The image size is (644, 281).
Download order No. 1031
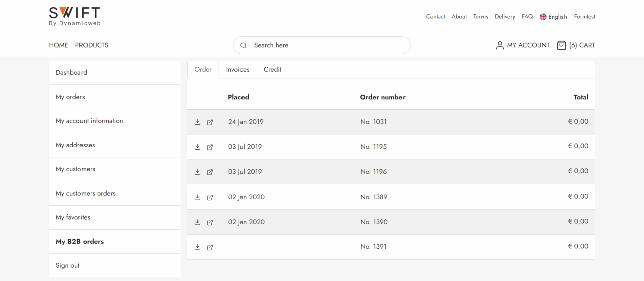[197, 122]
